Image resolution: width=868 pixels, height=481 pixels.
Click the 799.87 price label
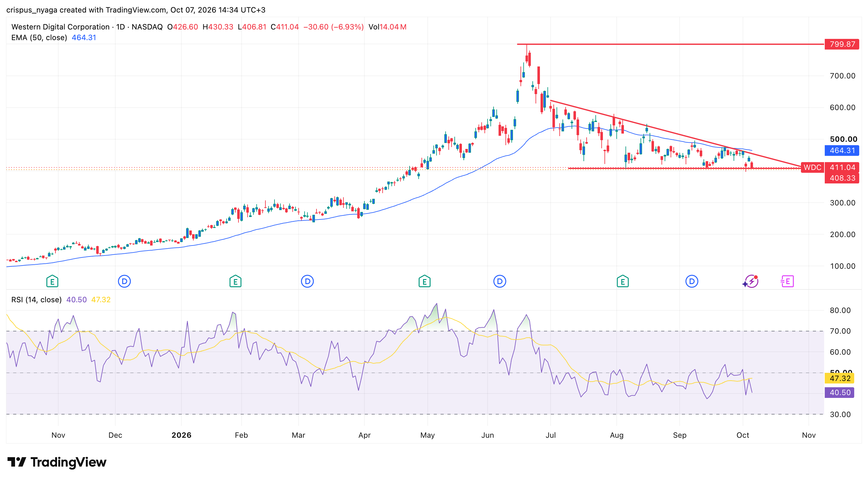(x=842, y=44)
